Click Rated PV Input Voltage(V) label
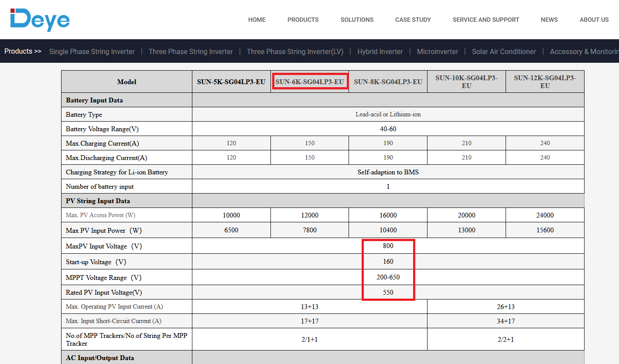Viewport: 619px width, 364px height. tap(104, 293)
